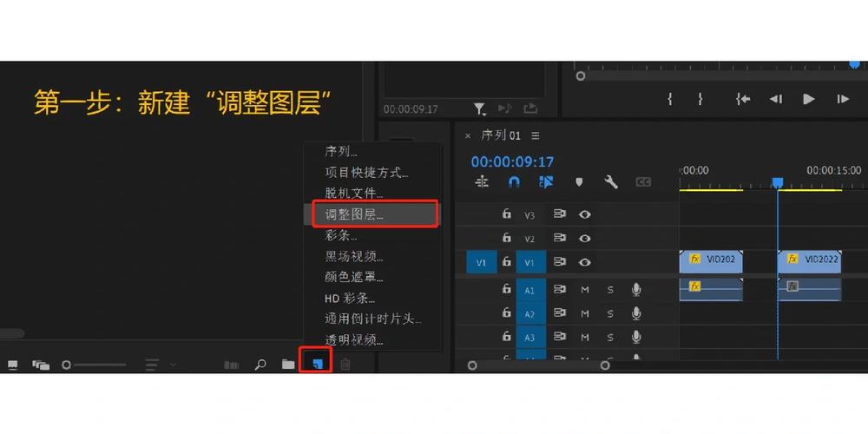Click the fx badge on VID2022 clip
The width and height of the screenshot is (868, 434).
coord(792,259)
